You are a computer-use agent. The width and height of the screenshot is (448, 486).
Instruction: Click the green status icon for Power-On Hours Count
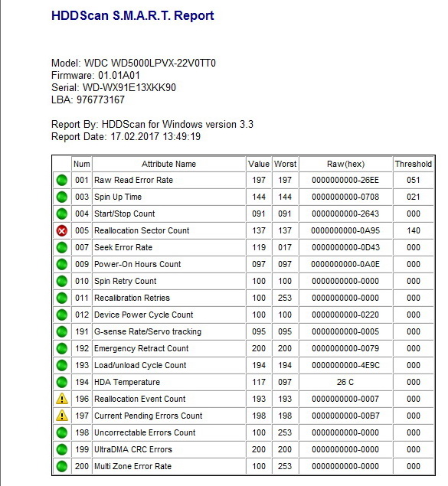coord(62,264)
